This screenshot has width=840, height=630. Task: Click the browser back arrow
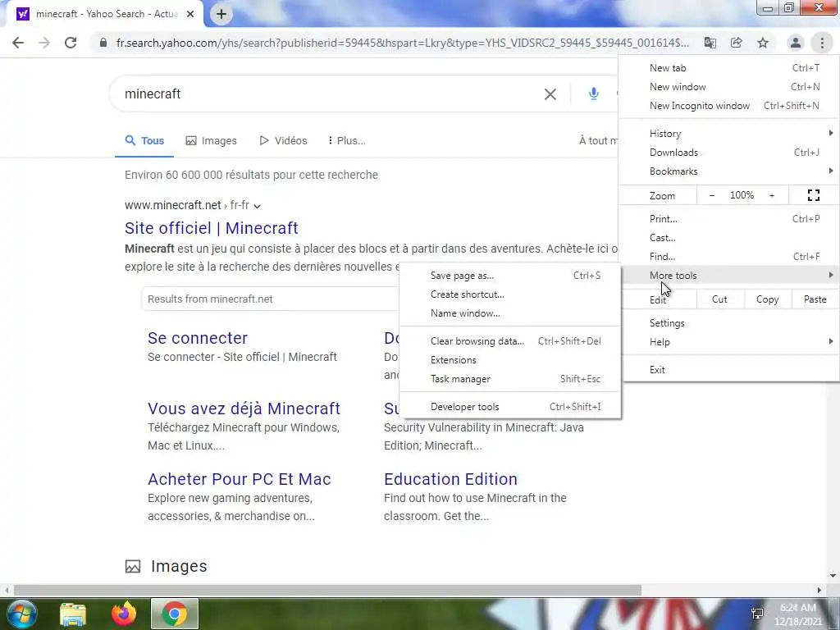pos(18,43)
